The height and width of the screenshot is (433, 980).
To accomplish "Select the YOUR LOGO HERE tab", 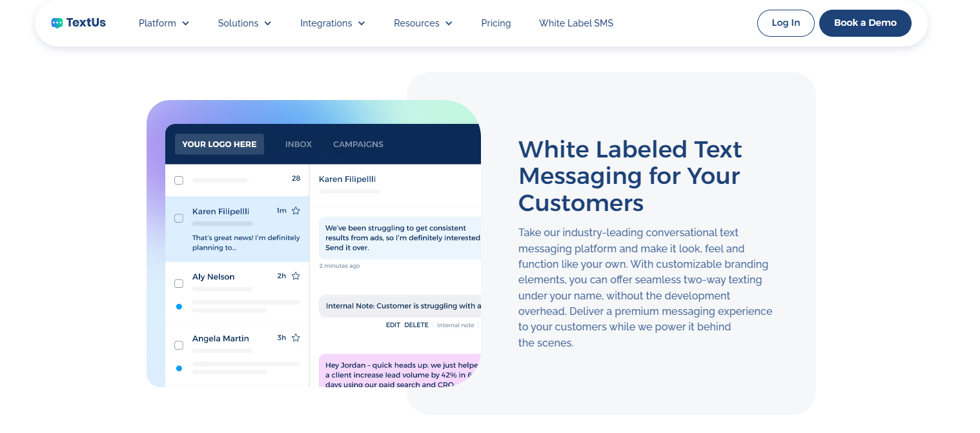I will point(219,144).
